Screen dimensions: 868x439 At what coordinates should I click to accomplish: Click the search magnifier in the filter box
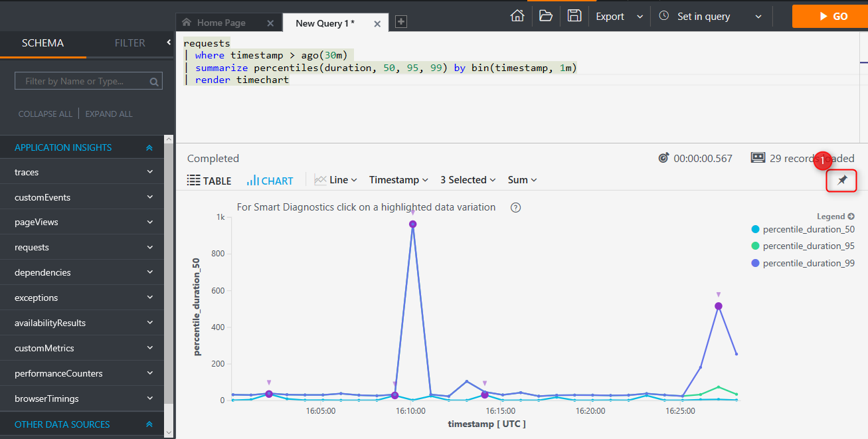154,82
